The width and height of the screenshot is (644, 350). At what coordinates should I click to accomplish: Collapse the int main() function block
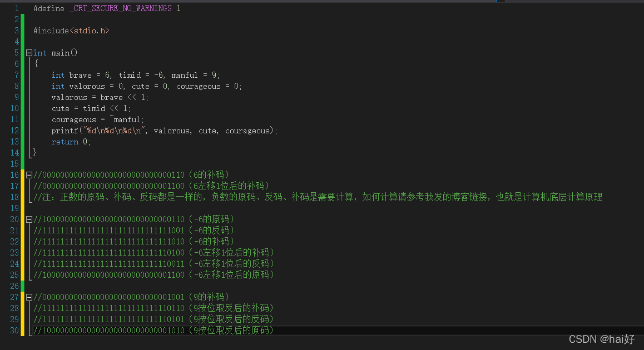29,53
